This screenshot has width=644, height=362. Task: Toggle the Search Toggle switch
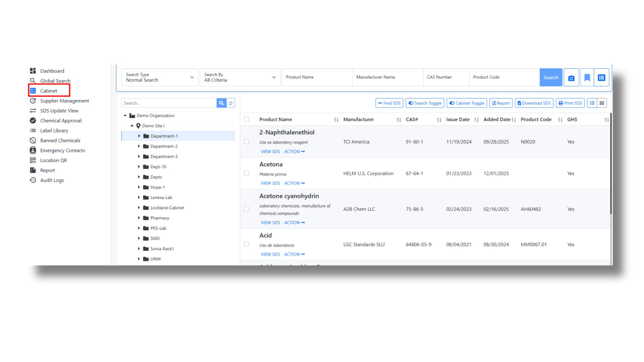click(425, 103)
